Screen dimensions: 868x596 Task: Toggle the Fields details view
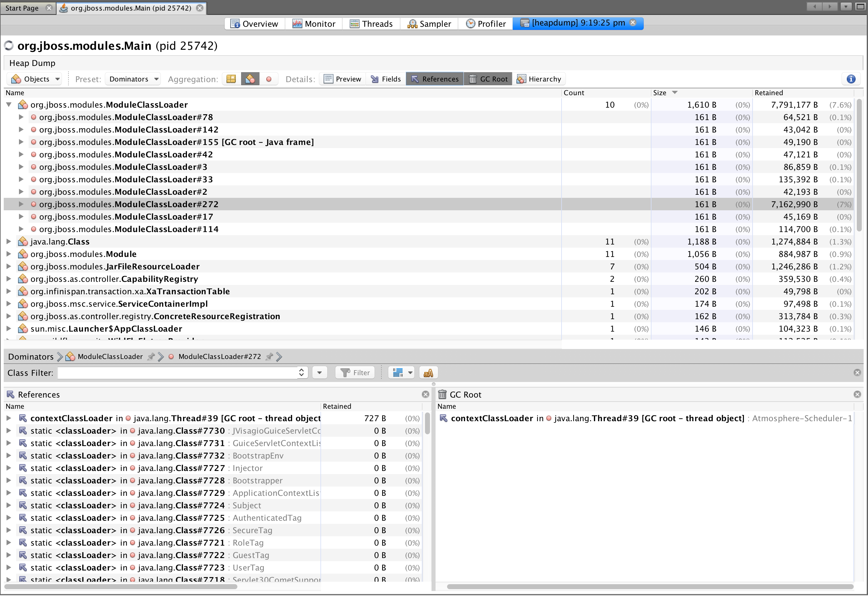(x=386, y=79)
